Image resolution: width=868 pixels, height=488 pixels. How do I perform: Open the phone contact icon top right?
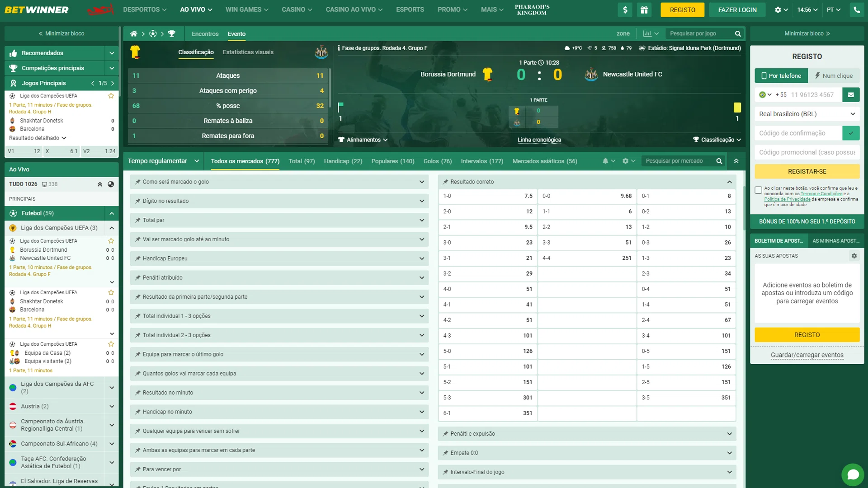[x=857, y=9]
